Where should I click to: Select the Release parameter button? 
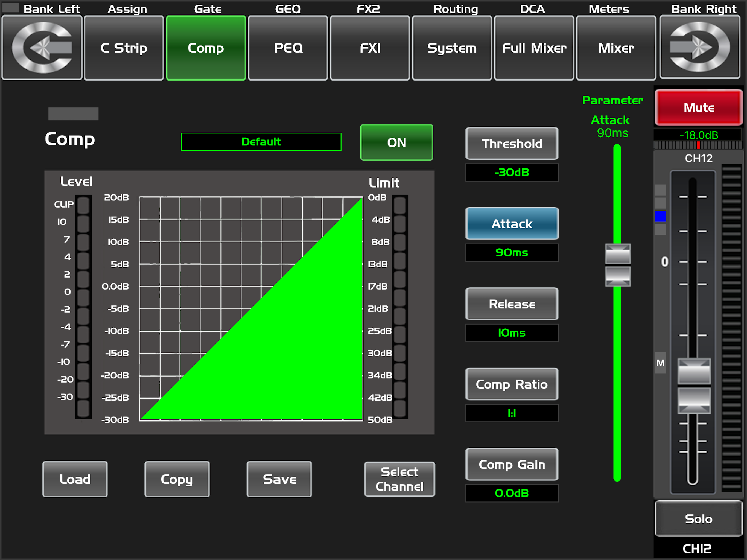(x=512, y=304)
